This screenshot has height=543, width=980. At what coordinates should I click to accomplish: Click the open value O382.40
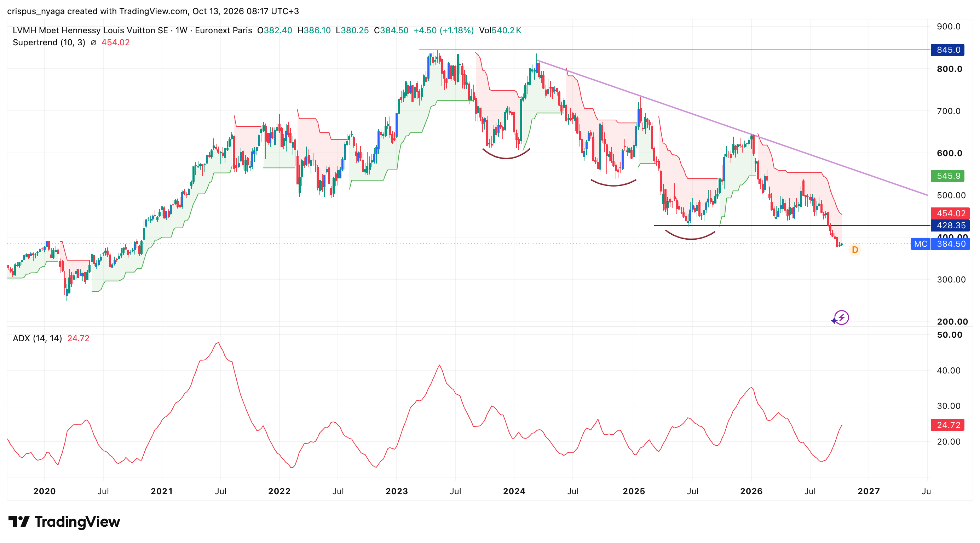point(275,30)
